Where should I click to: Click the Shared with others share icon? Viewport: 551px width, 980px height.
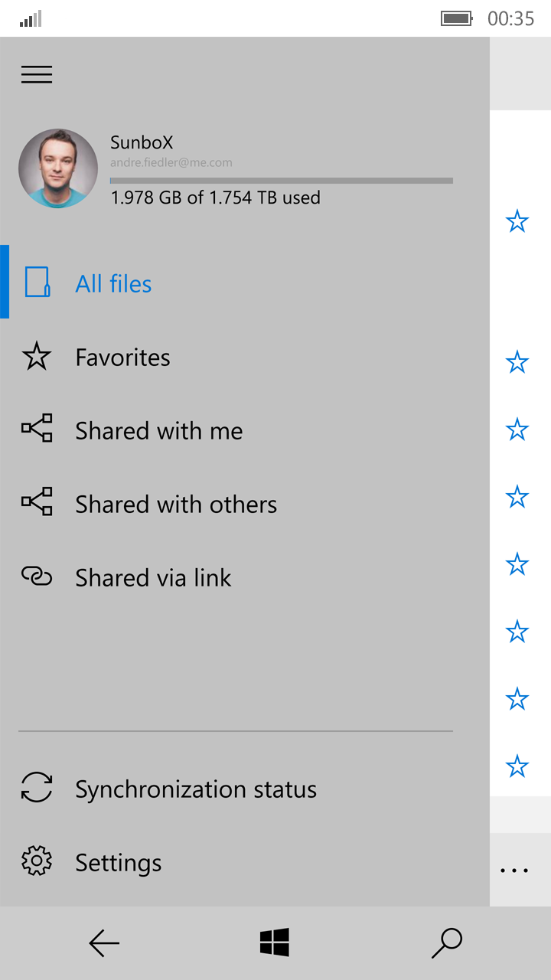(37, 501)
